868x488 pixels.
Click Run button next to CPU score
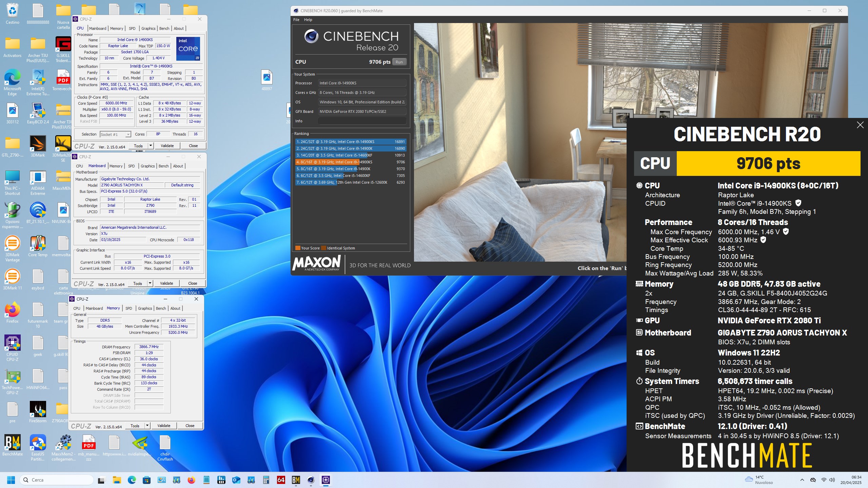click(x=399, y=62)
